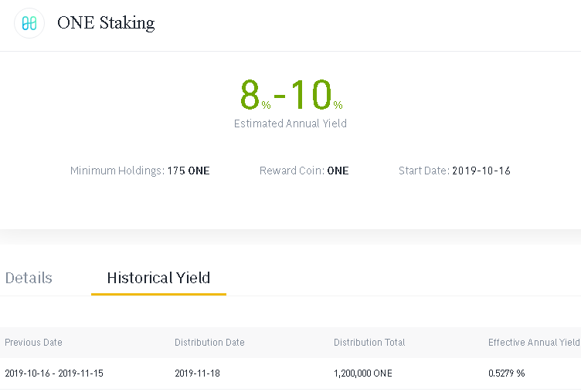Viewport: 581px width, 392px height.
Task: Click the Harmony ONE coin logo icon
Action: [x=29, y=23]
